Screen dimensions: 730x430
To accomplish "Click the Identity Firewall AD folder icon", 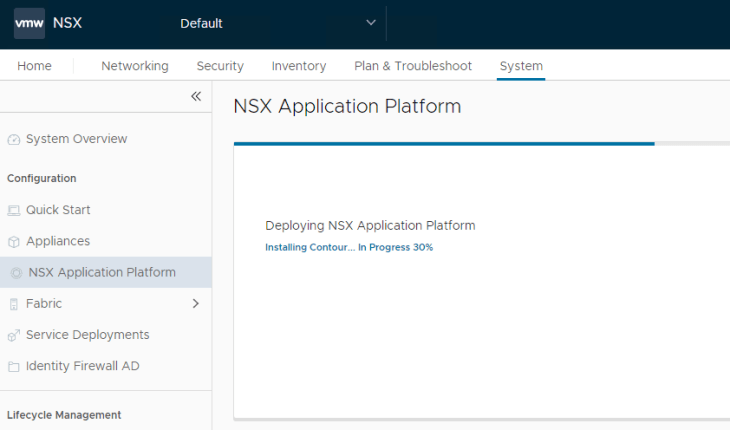I will click(14, 366).
